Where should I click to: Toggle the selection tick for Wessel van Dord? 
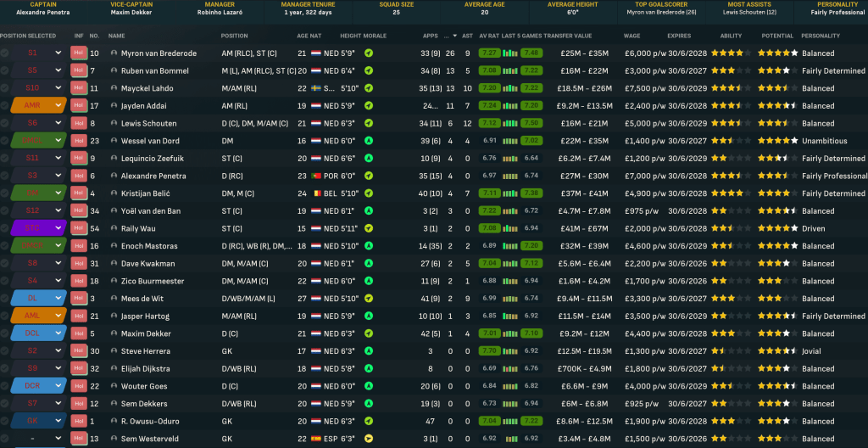pos(6,141)
